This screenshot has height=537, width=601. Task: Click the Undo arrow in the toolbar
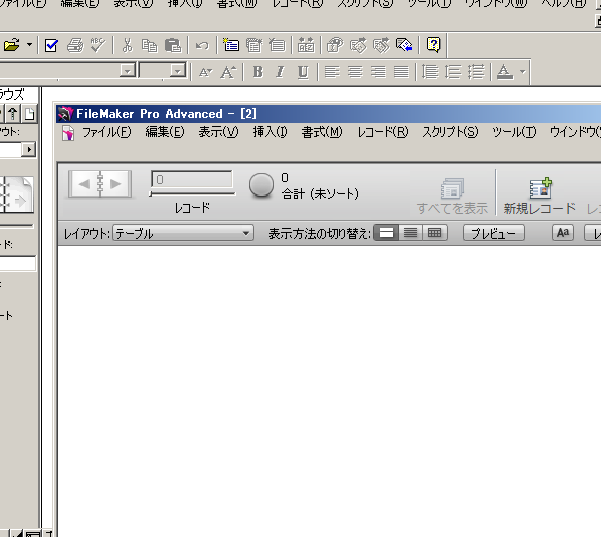coord(201,45)
